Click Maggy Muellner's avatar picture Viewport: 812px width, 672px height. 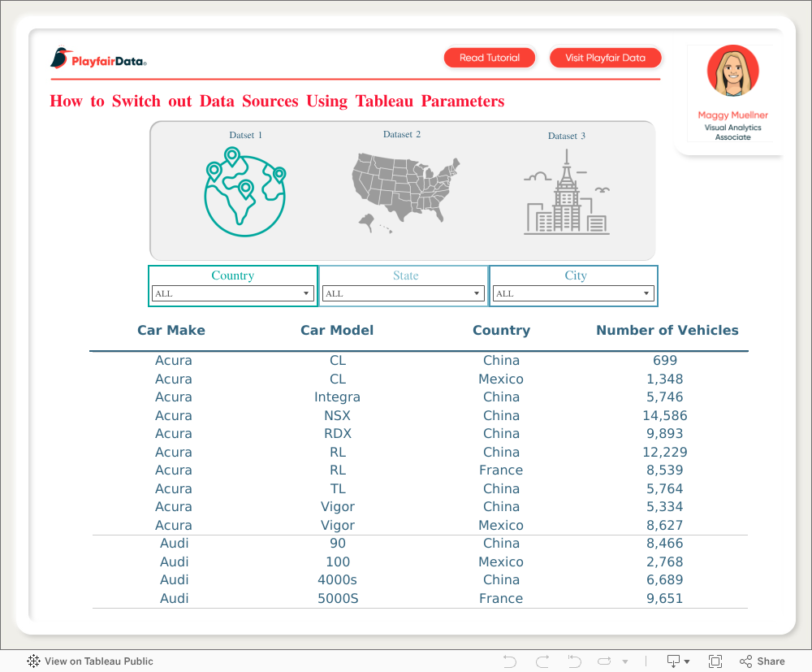coord(732,72)
